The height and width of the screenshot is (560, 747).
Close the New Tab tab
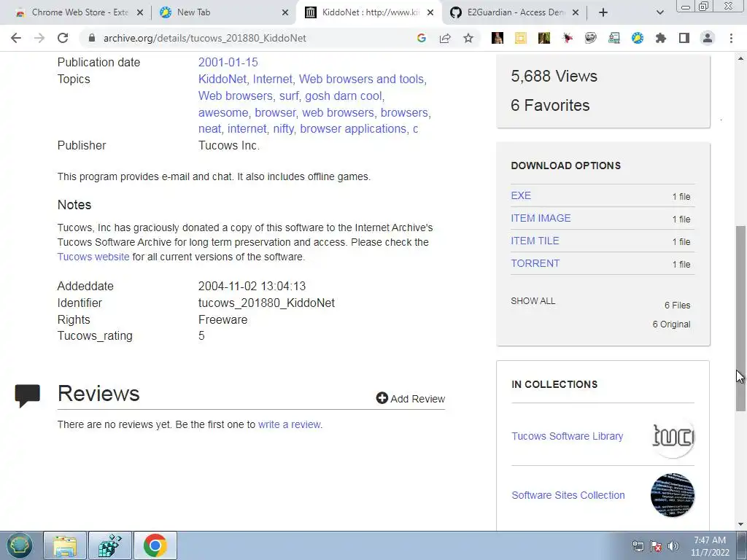coord(285,12)
